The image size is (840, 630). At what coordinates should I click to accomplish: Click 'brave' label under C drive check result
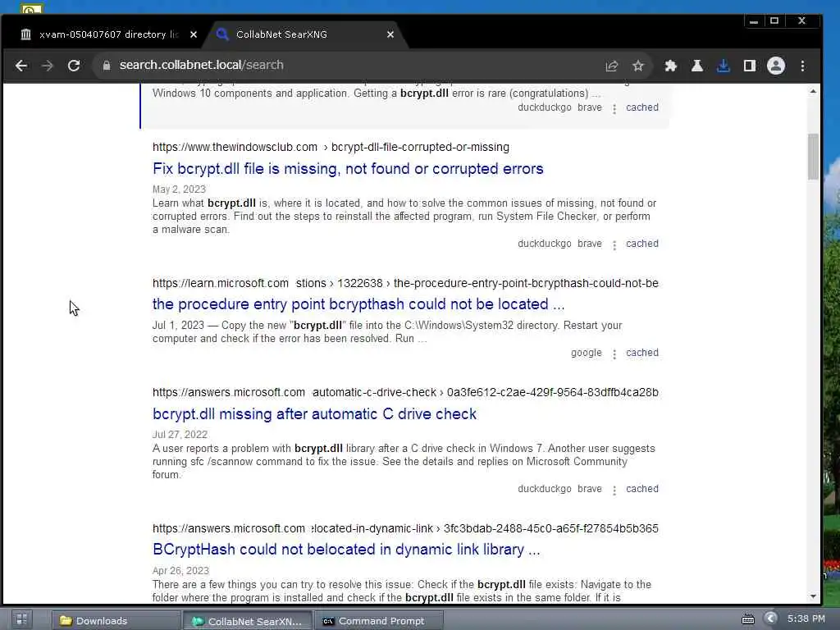(589, 489)
